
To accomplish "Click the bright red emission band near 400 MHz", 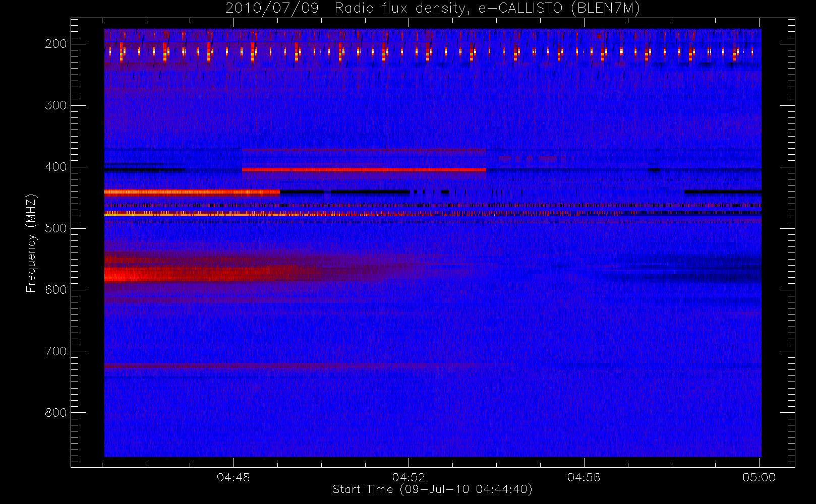I will click(x=364, y=170).
